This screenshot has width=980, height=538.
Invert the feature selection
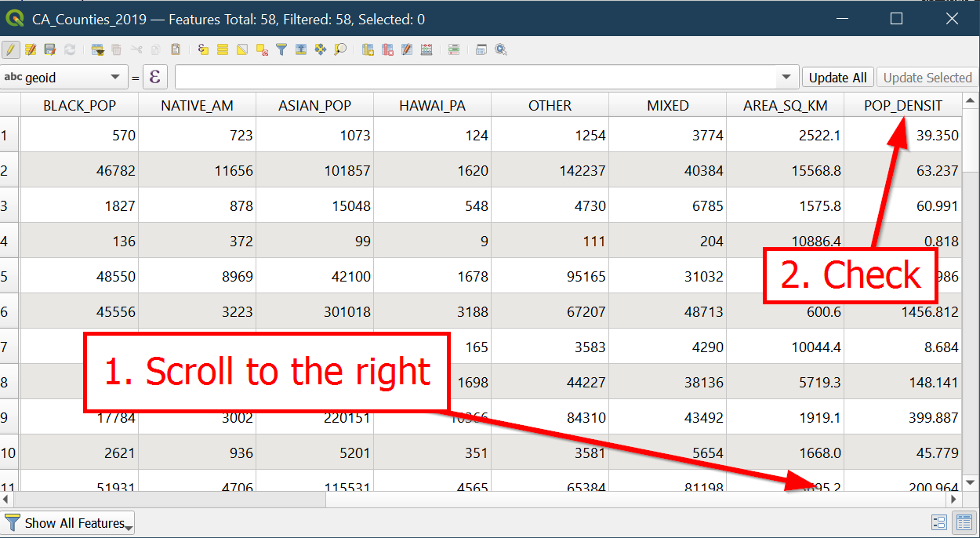point(242,49)
